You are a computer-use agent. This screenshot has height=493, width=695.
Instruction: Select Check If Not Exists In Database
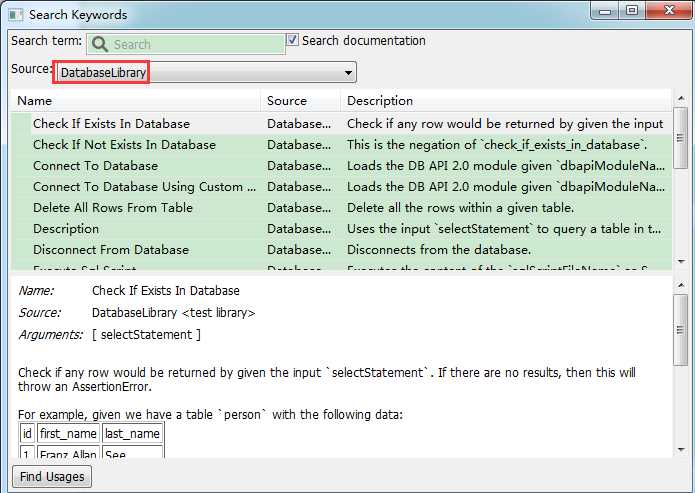tap(124, 145)
